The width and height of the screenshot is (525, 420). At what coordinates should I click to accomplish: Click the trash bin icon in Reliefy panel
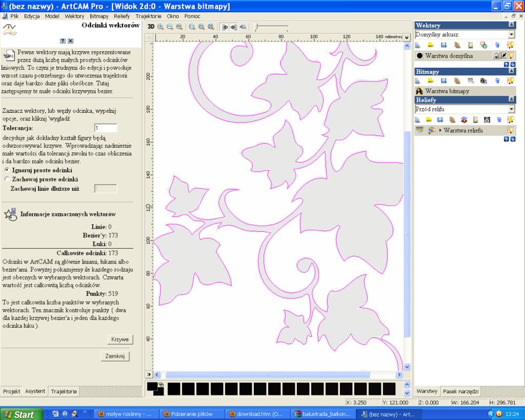pyautogui.click(x=499, y=119)
